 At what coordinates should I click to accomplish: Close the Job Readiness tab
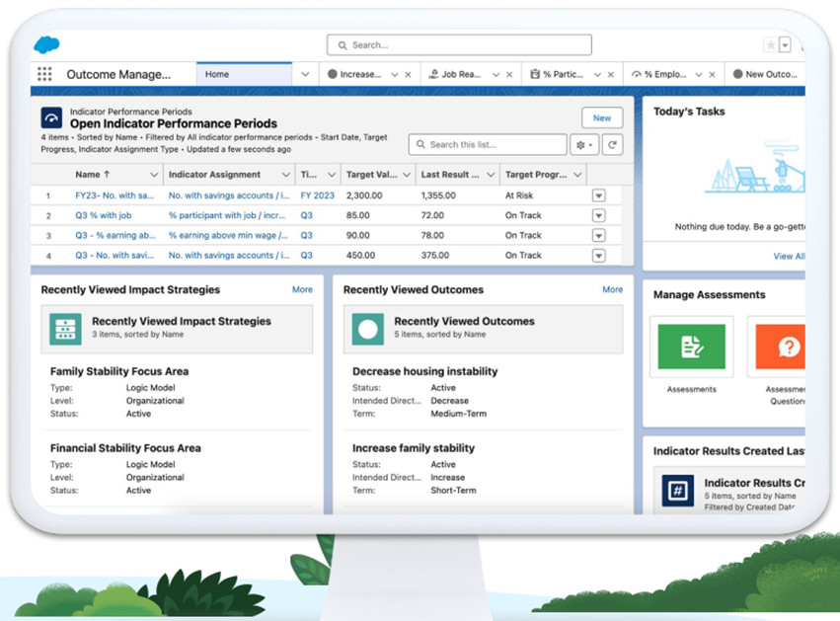(x=509, y=75)
